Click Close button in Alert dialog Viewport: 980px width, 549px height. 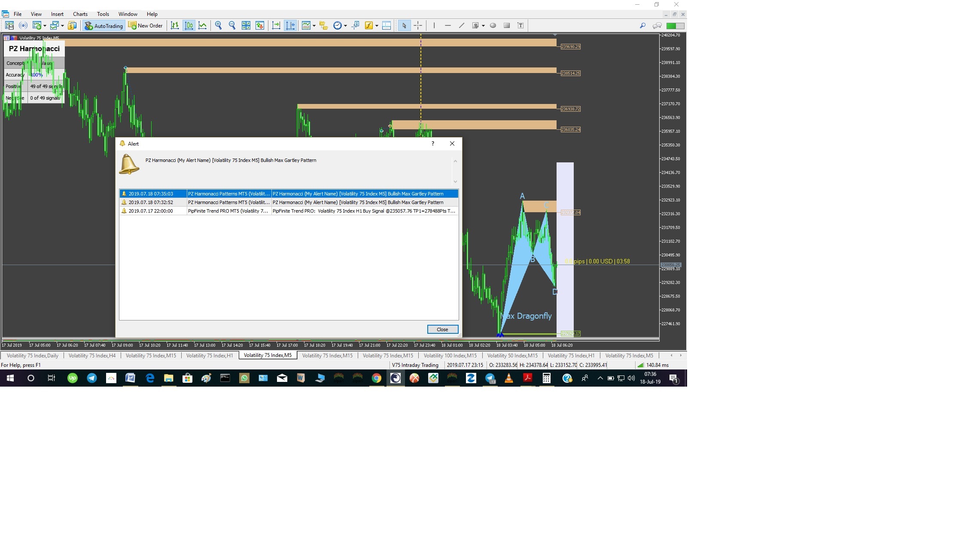point(442,329)
